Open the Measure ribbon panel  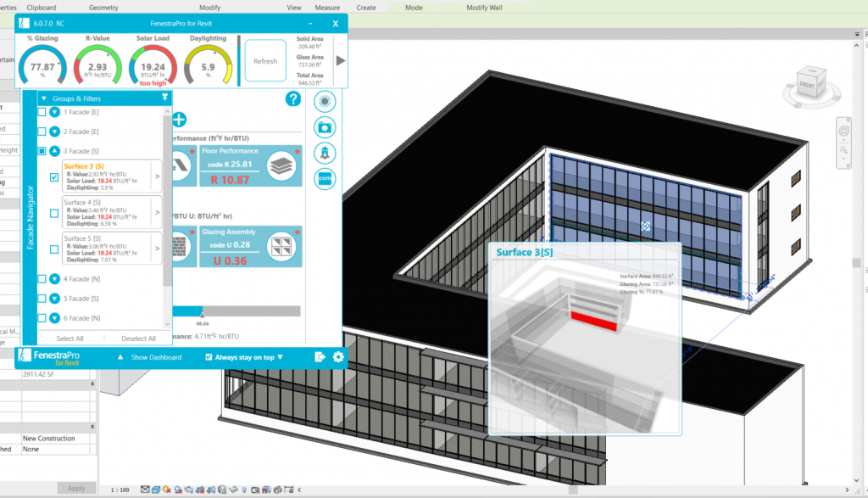click(x=327, y=8)
